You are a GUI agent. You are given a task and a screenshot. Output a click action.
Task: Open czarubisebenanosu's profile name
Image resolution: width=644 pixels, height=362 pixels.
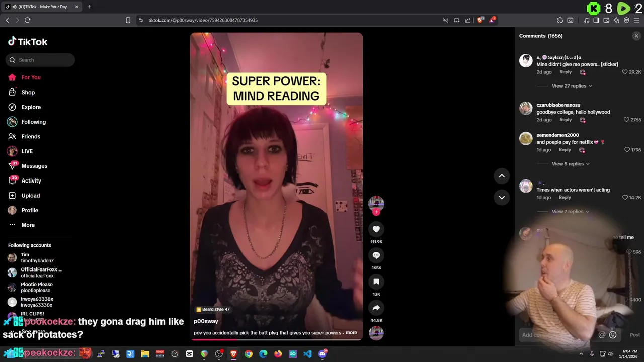pyautogui.click(x=558, y=105)
